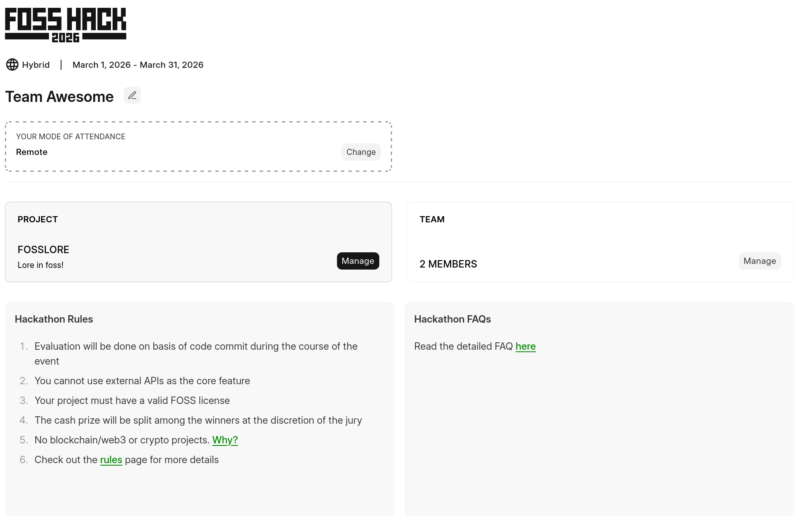Open the "Why?" link about blockchain projects
The height and width of the screenshot is (526, 812).
[225, 440]
